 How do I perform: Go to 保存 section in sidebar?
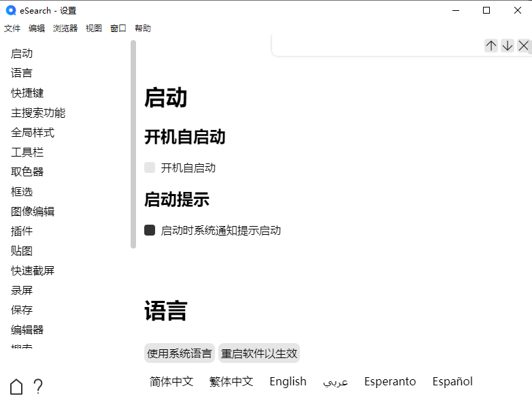[x=22, y=310]
